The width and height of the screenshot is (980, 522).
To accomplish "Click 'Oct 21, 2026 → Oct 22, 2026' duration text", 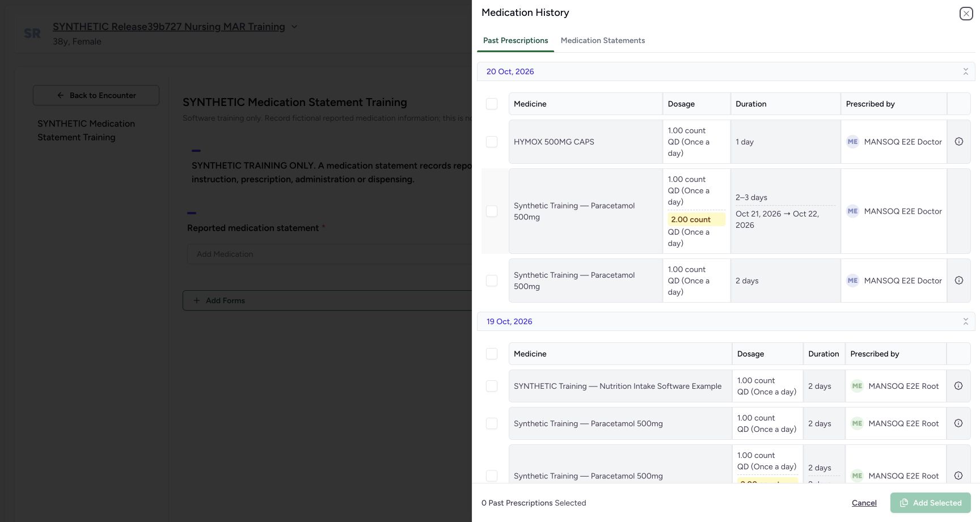I will click(x=777, y=219).
